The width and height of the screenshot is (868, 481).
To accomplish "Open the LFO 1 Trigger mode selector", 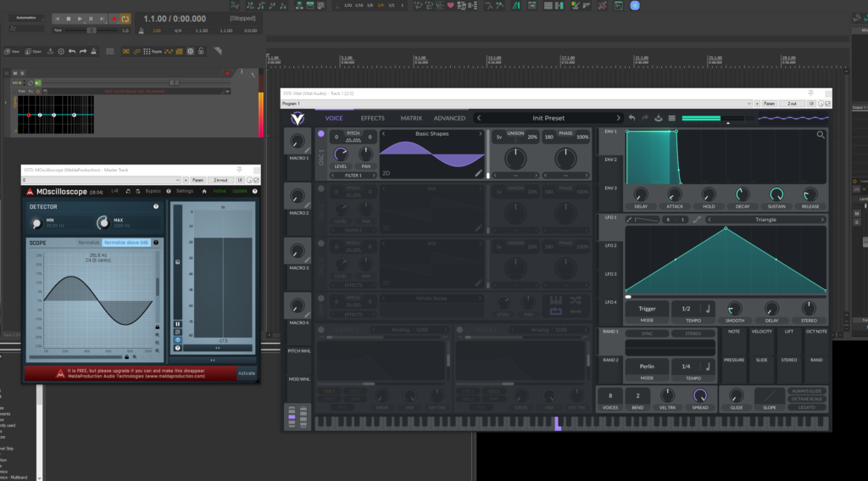I will pos(647,309).
